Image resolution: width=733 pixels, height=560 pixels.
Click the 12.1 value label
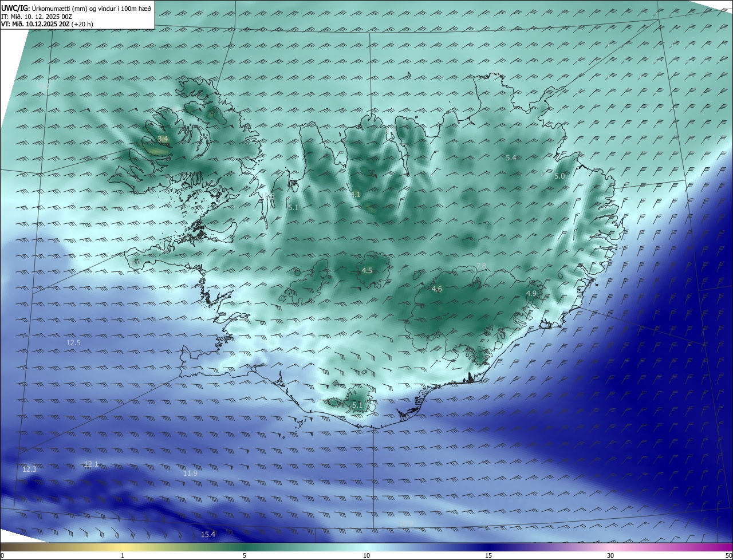click(91, 464)
